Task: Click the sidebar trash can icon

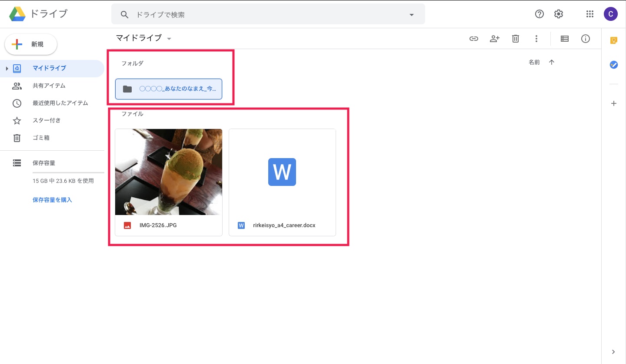Action: pyautogui.click(x=17, y=138)
